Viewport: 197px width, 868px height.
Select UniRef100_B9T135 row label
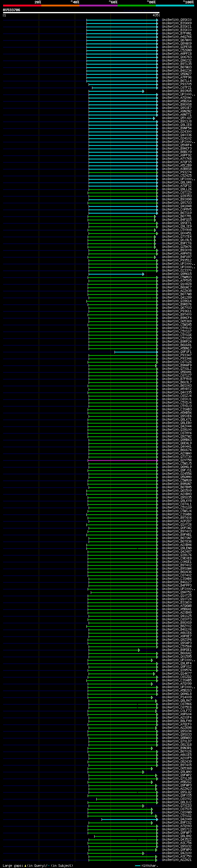click(x=176, y=64)
